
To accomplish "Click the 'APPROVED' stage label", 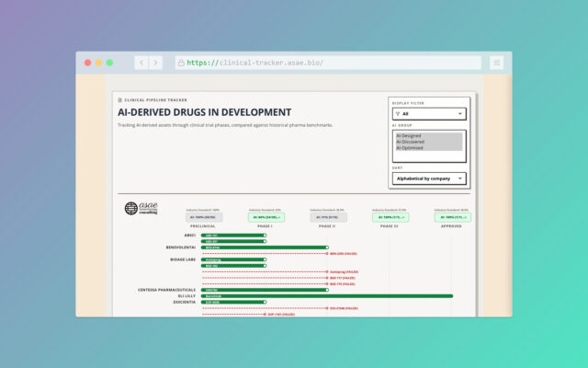I will [451, 226].
